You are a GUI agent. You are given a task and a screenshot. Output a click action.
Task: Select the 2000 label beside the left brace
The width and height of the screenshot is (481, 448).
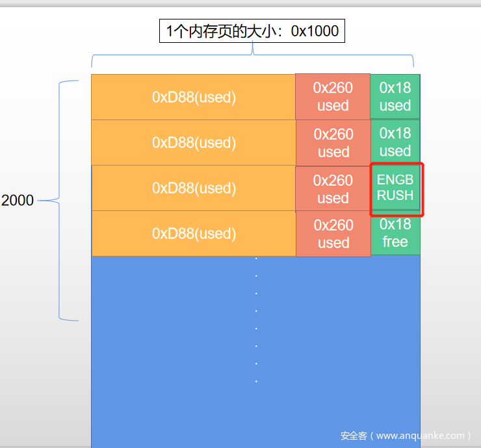click(18, 201)
